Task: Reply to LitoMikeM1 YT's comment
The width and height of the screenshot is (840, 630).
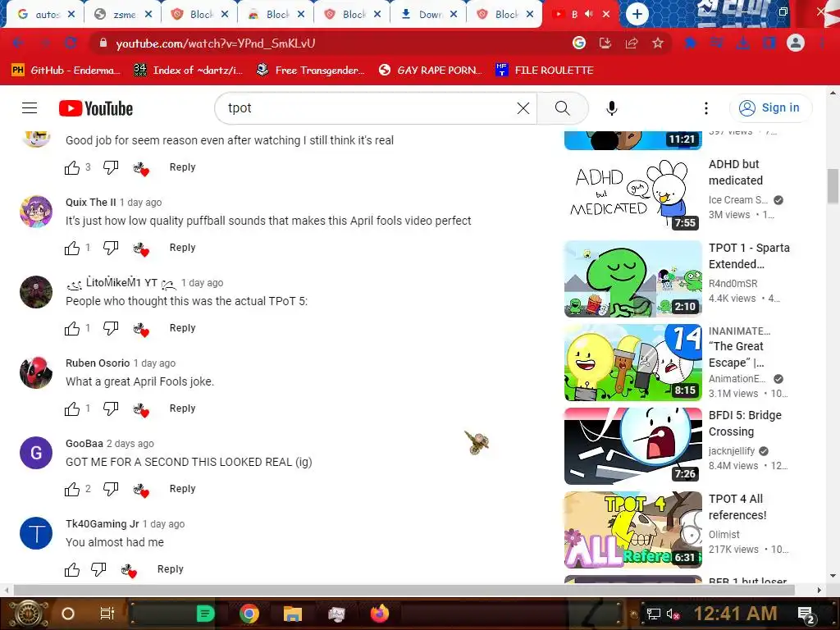Action: [182, 328]
